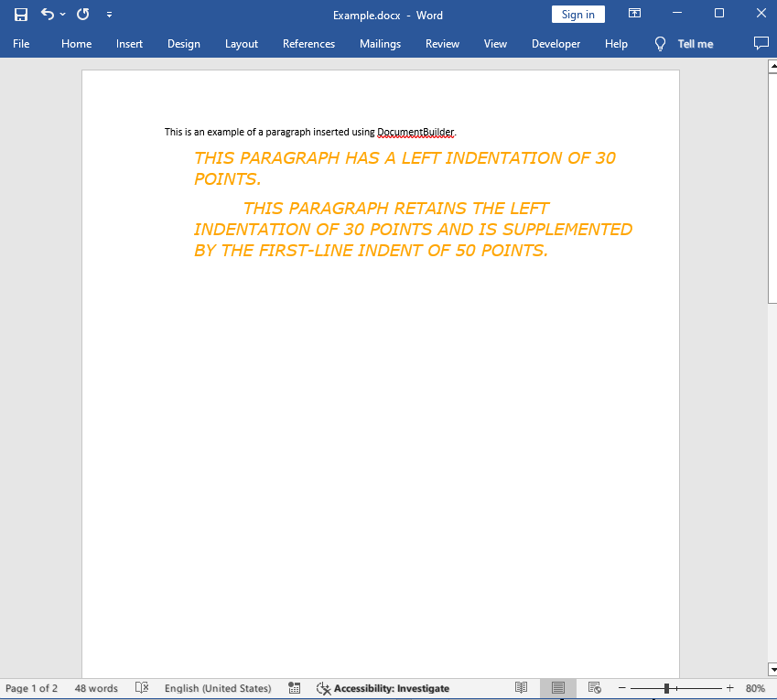The width and height of the screenshot is (777, 700).
Task: Click the Tell me lightbulb icon
Action: pos(660,44)
